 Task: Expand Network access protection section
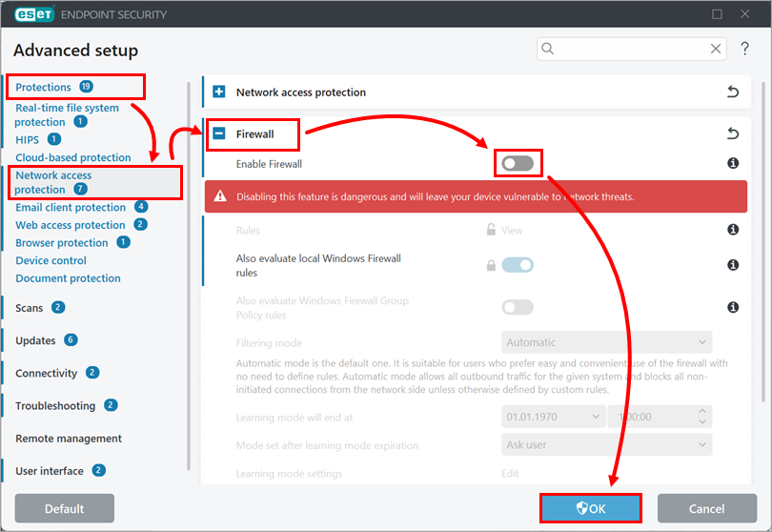coord(219,92)
